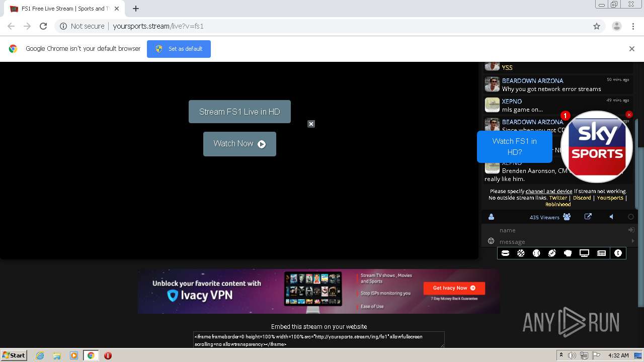Image resolution: width=644 pixels, height=362 pixels.
Task: Open the Chrome three-dot menu
Action: 633,26
